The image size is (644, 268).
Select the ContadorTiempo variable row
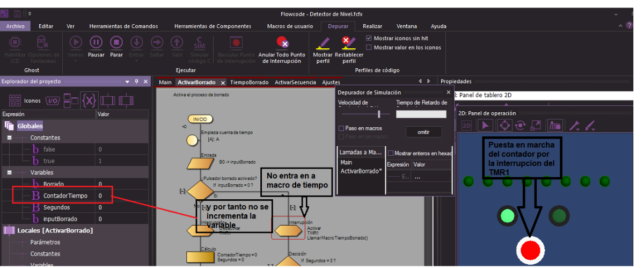click(75, 195)
